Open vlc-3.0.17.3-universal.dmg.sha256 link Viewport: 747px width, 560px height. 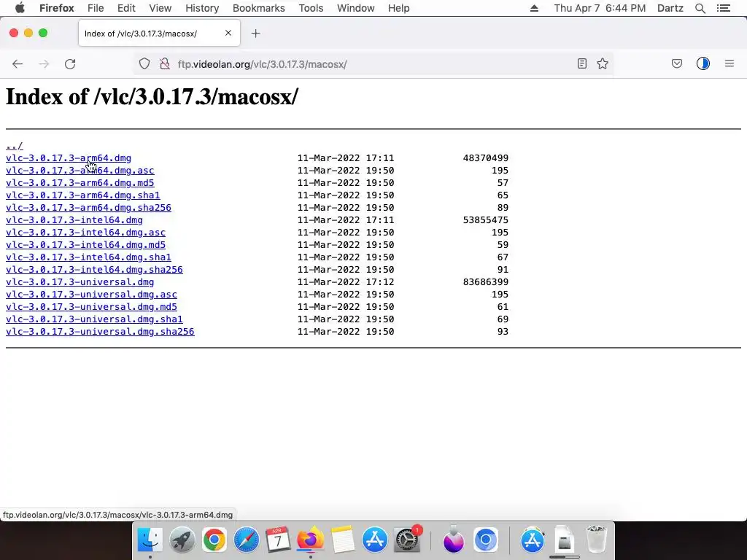point(100,332)
